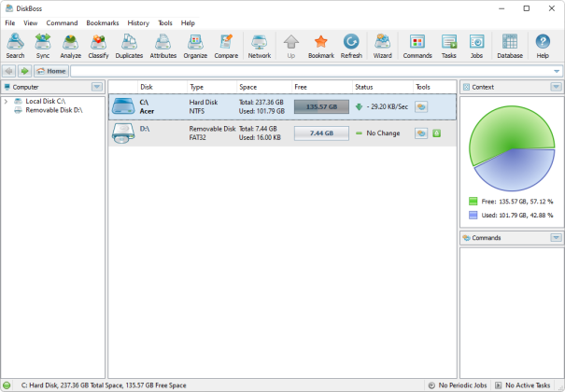This screenshot has width=565, height=392.
Task: Click the C:\ hard disk drive icon
Action: pos(123,106)
